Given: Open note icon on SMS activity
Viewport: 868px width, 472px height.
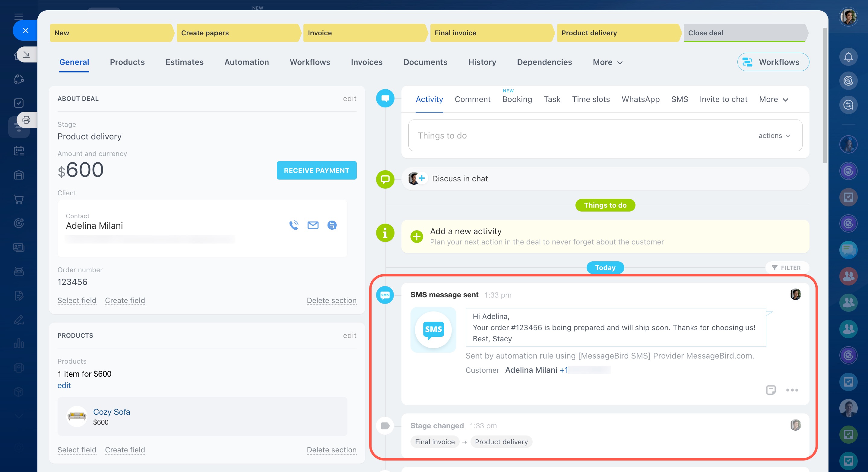Looking at the screenshot, I should pyautogui.click(x=771, y=390).
